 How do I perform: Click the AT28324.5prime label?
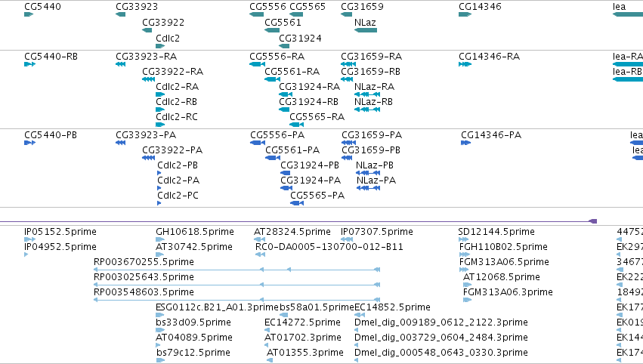pyautogui.click(x=292, y=232)
